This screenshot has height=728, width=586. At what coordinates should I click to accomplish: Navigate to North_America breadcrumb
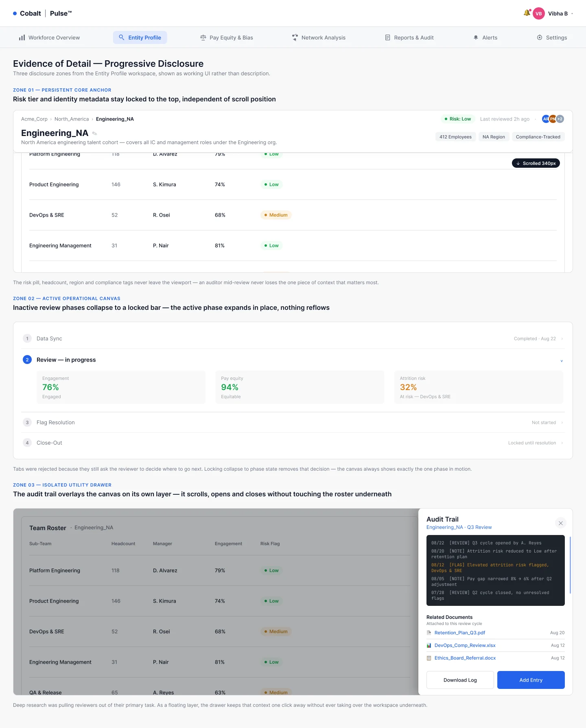click(x=72, y=119)
